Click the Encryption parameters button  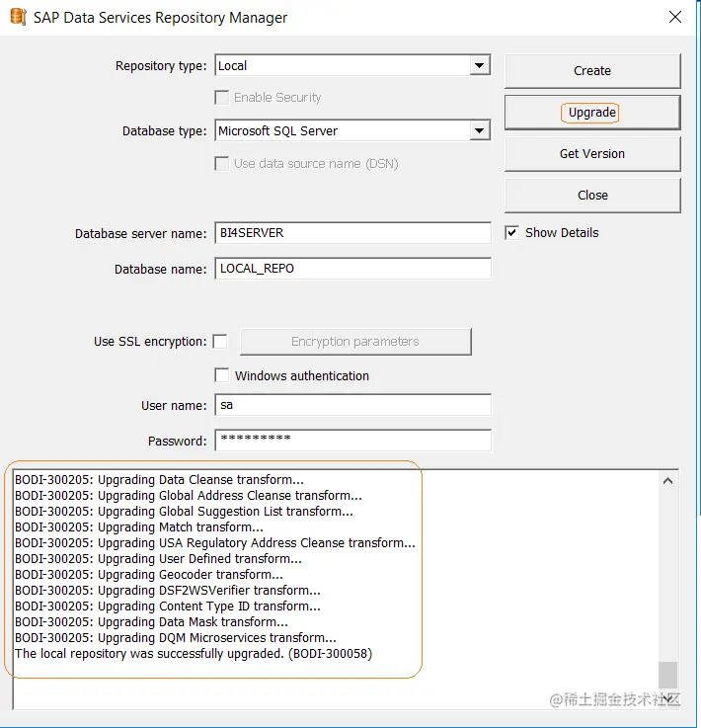point(355,342)
